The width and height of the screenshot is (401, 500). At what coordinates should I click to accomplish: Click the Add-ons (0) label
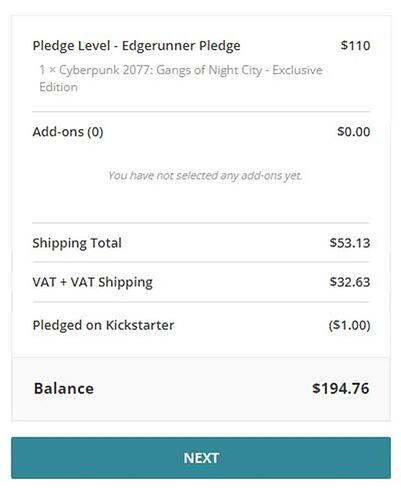(68, 132)
